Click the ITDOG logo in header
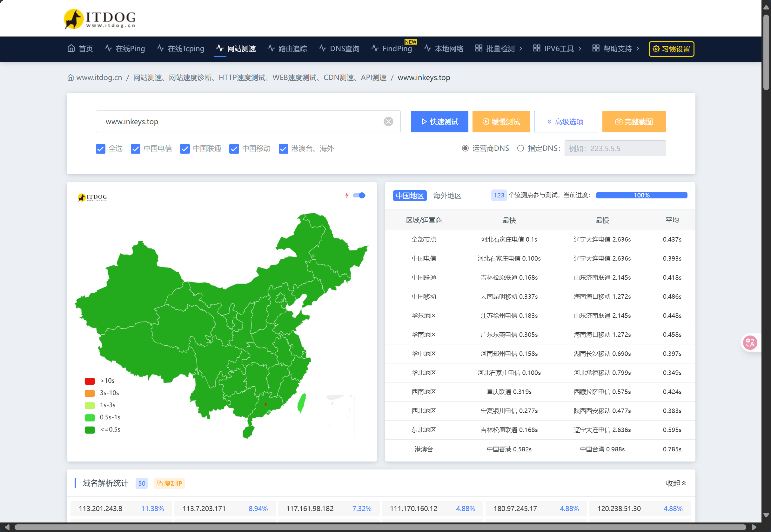771x532 pixels. tap(99, 19)
